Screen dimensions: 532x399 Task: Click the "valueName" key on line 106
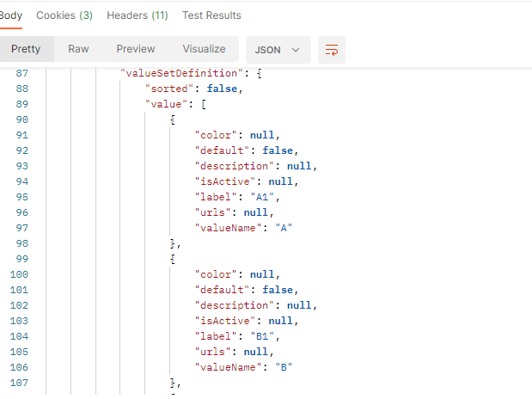click(x=228, y=367)
